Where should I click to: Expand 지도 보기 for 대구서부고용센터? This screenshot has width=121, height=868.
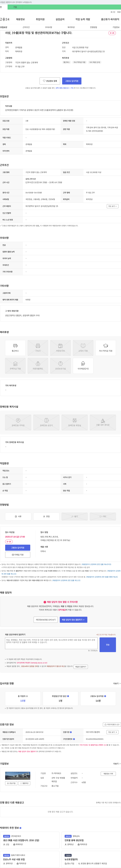click(113, 732)
